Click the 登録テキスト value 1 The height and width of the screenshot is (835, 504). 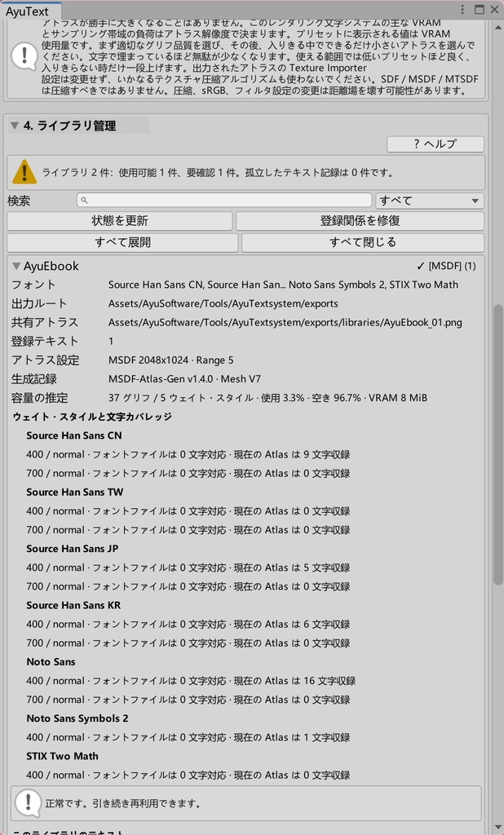tap(111, 342)
